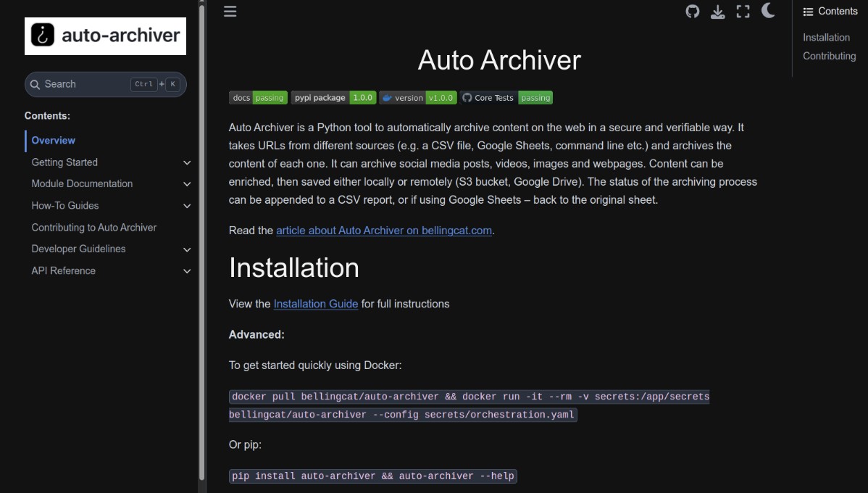This screenshot has width=868, height=493.
Task: Click the auto-archiver logo
Action: click(x=105, y=36)
